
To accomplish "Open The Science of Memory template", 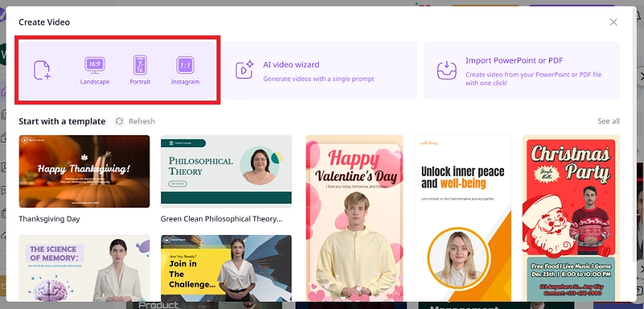I will [85, 269].
